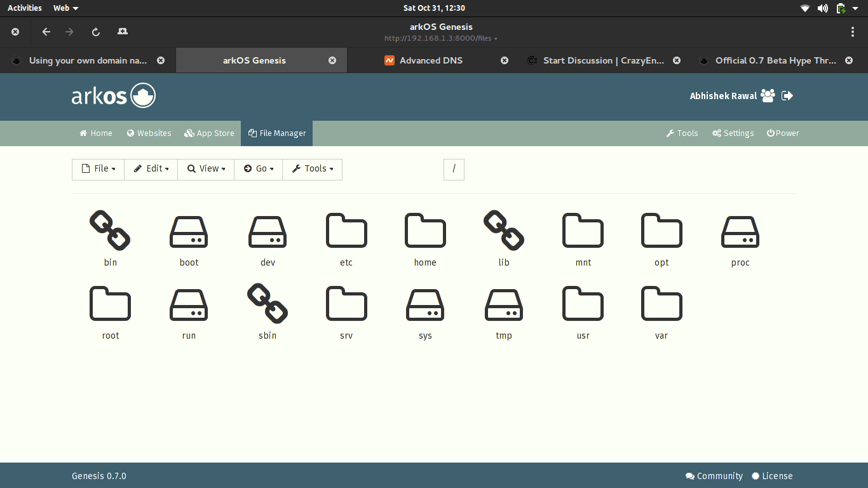
Task: Click the Wi-Fi icon in top bar
Action: coord(805,8)
